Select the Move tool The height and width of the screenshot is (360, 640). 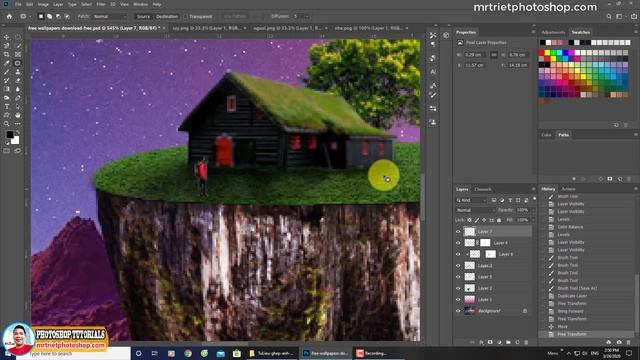7,37
